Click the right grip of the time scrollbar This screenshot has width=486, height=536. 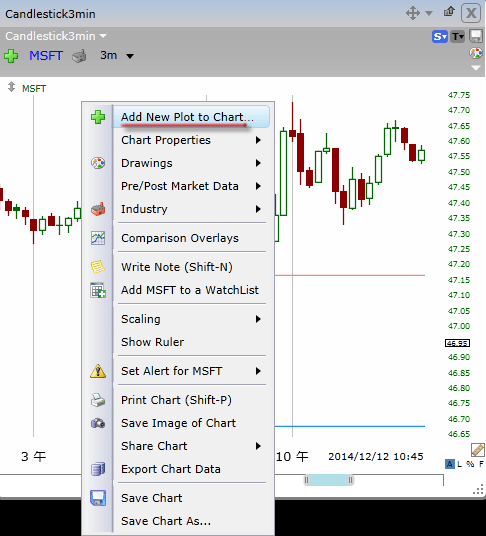[350, 480]
